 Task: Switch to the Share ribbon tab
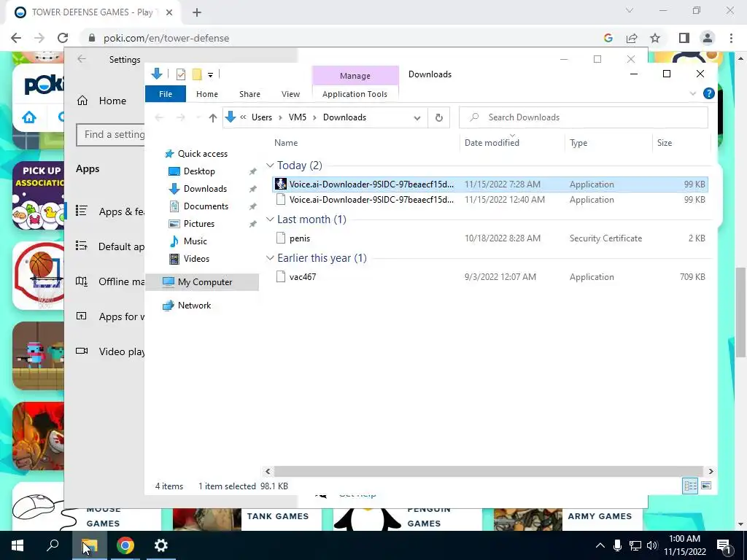pos(249,94)
